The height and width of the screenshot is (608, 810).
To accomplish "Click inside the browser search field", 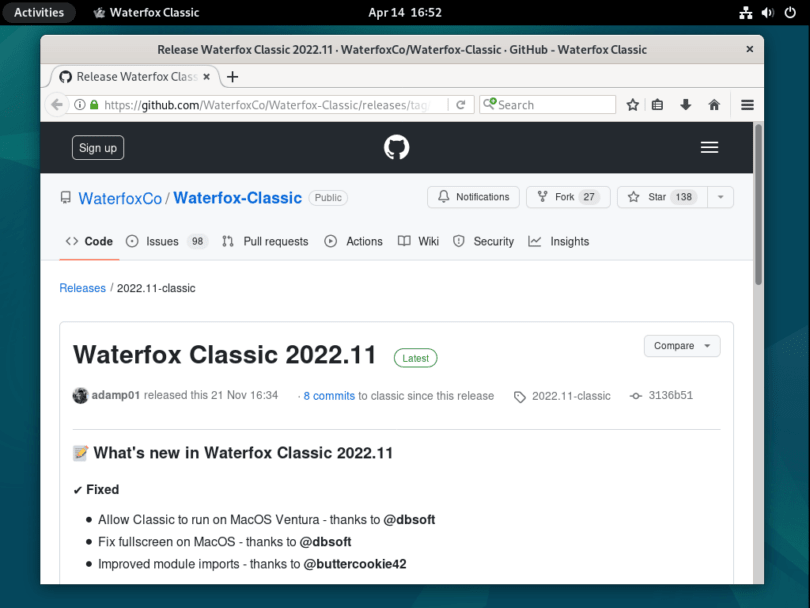I will pyautogui.click(x=548, y=104).
